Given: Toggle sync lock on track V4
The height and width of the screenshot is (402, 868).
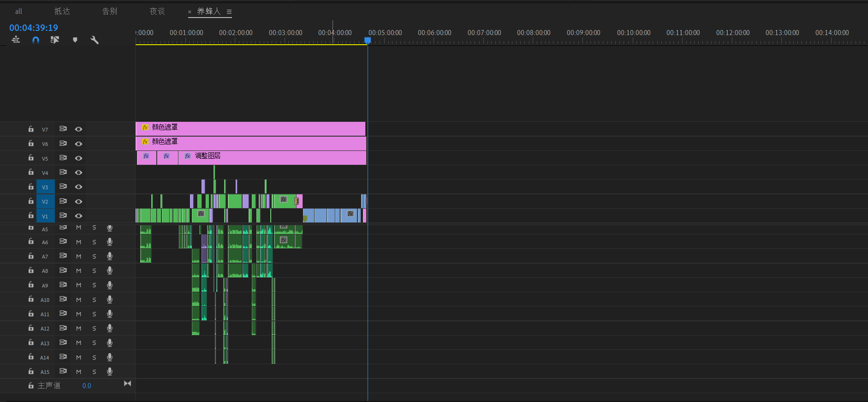Looking at the screenshot, I should tap(63, 172).
